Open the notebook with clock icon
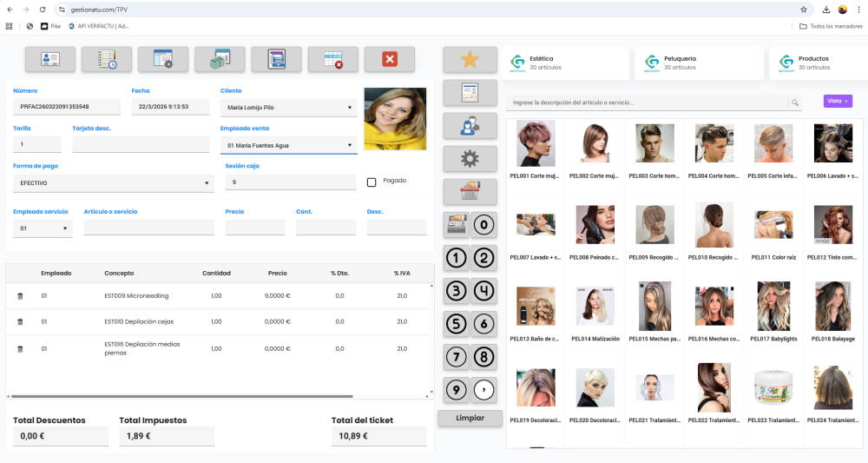This screenshot has height=463, width=868. click(x=106, y=59)
